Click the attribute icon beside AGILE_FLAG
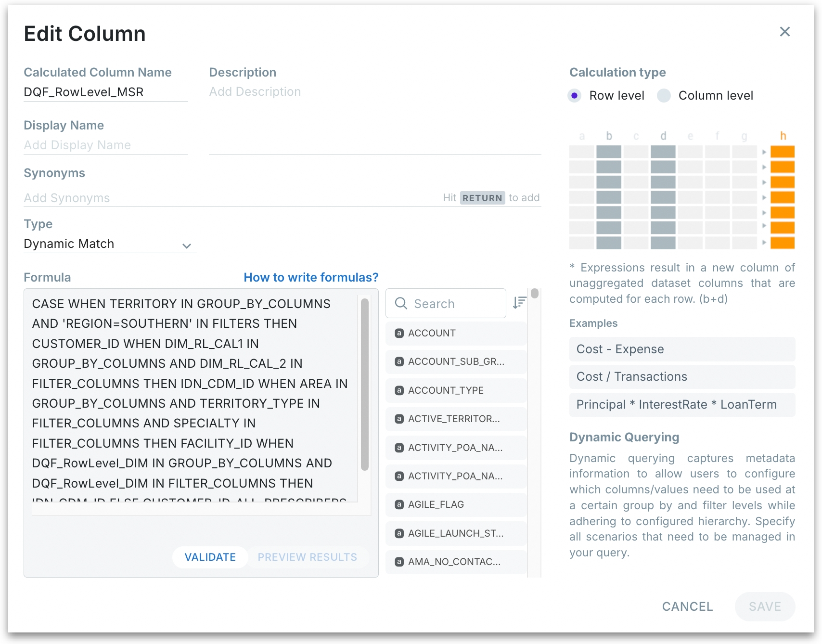This screenshot has width=822, height=644. pos(399,504)
